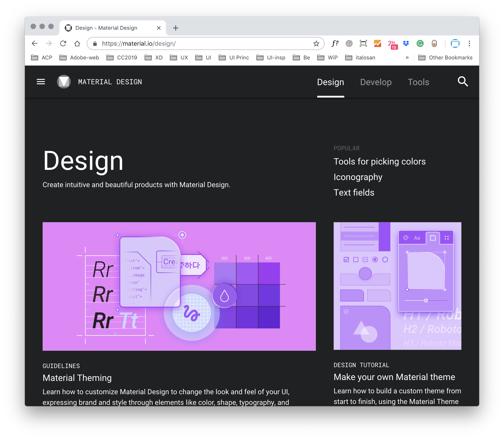Close the Design - Material Design tab

159,28
